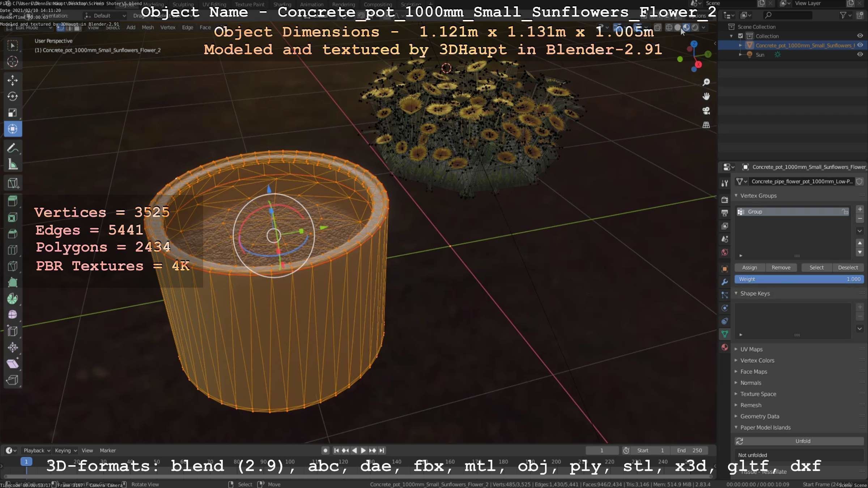Select the Extrude Region tool
This screenshot has height=488, width=868.
[13, 201]
